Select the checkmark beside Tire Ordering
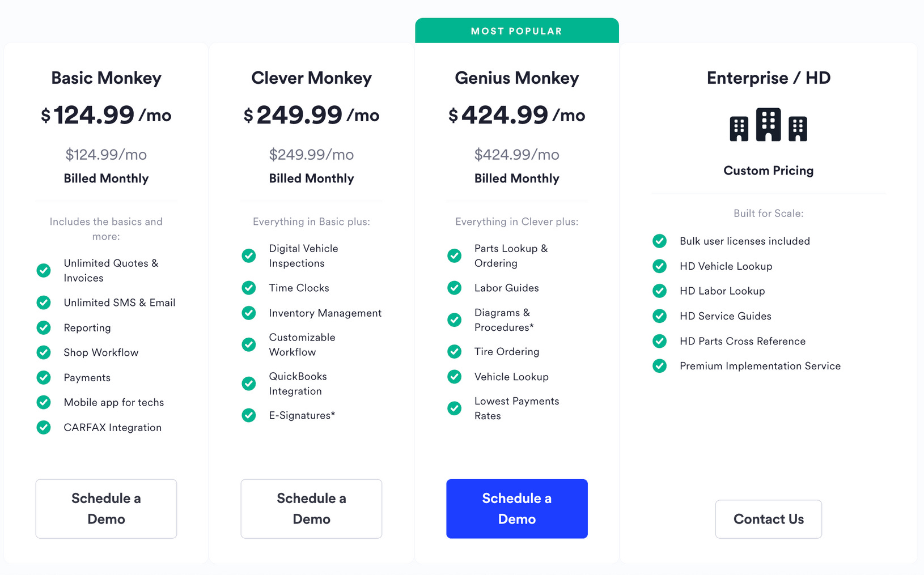This screenshot has width=924, height=575. point(454,351)
